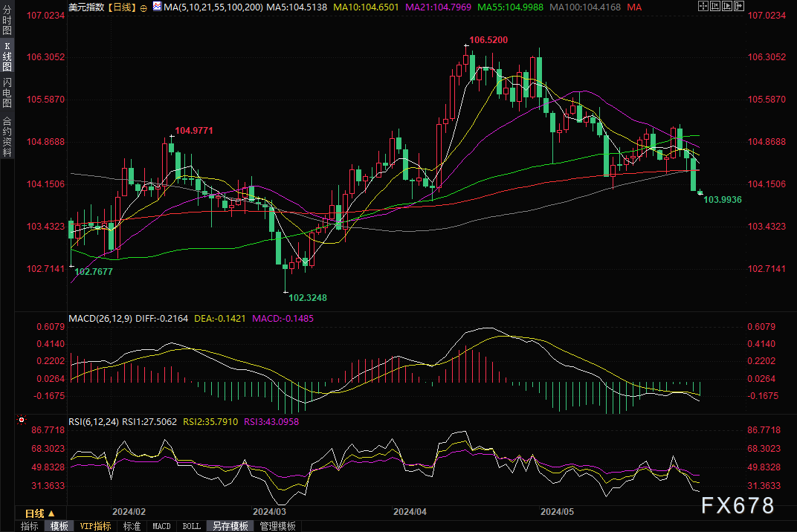This screenshot has height=532, width=797.
Task: Click the 管理模板 button
Action: [277, 526]
